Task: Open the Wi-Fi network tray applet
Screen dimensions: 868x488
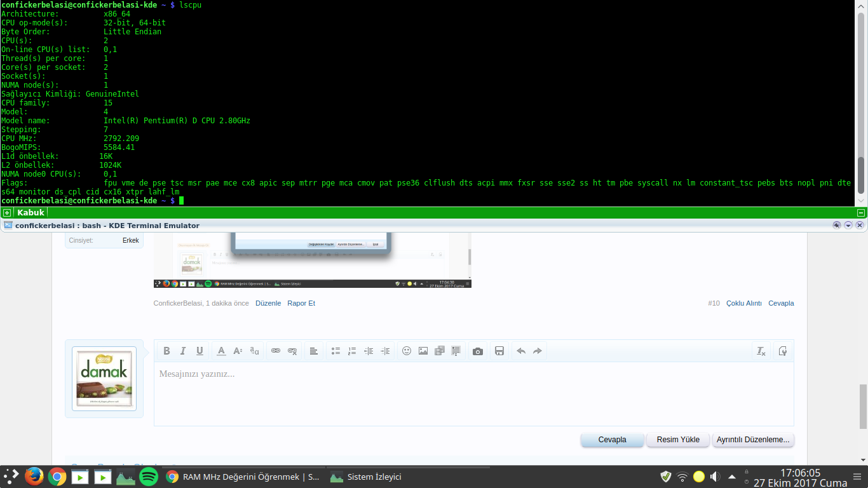Action: click(x=682, y=477)
